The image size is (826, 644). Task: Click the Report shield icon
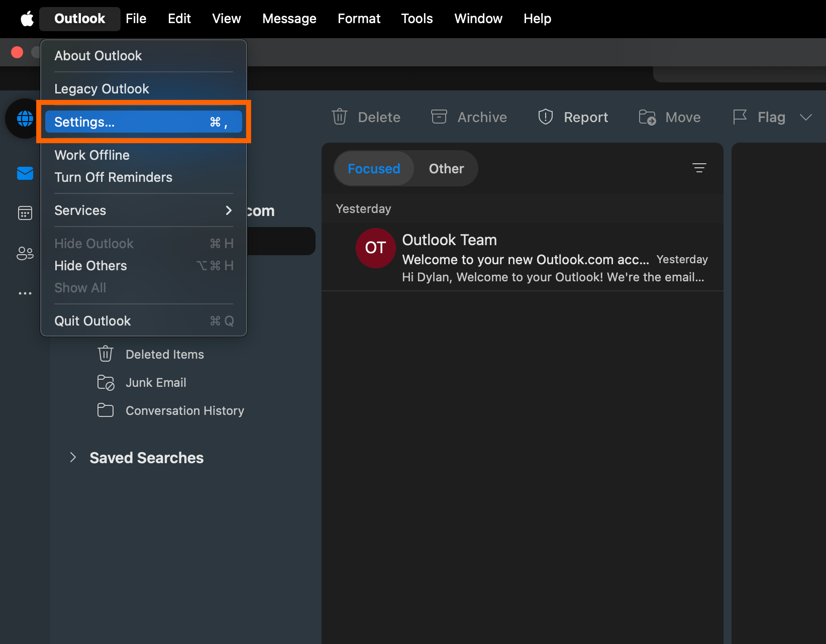[x=545, y=117]
